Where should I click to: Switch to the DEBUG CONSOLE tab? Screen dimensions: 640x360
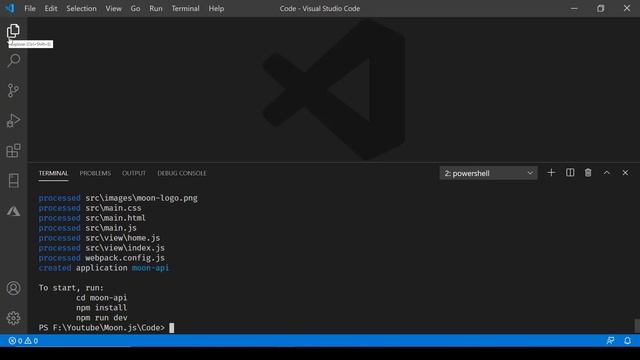pos(182,173)
